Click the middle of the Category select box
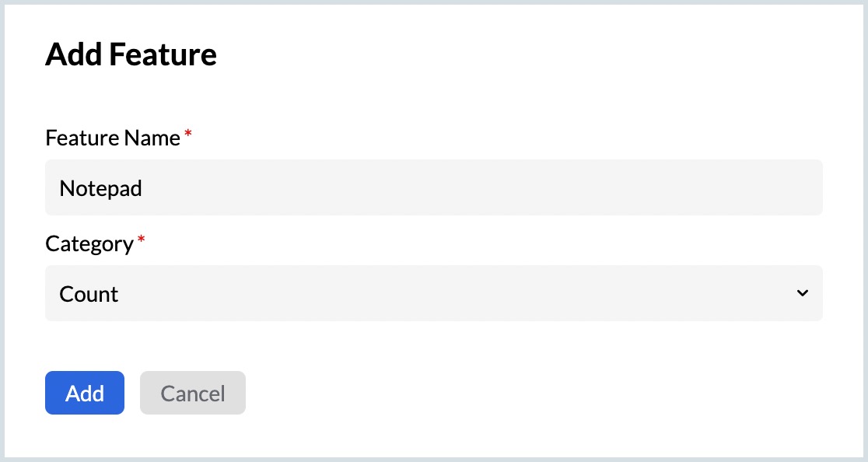This screenshot has width=868, height=462. click(x=433, y=293)
